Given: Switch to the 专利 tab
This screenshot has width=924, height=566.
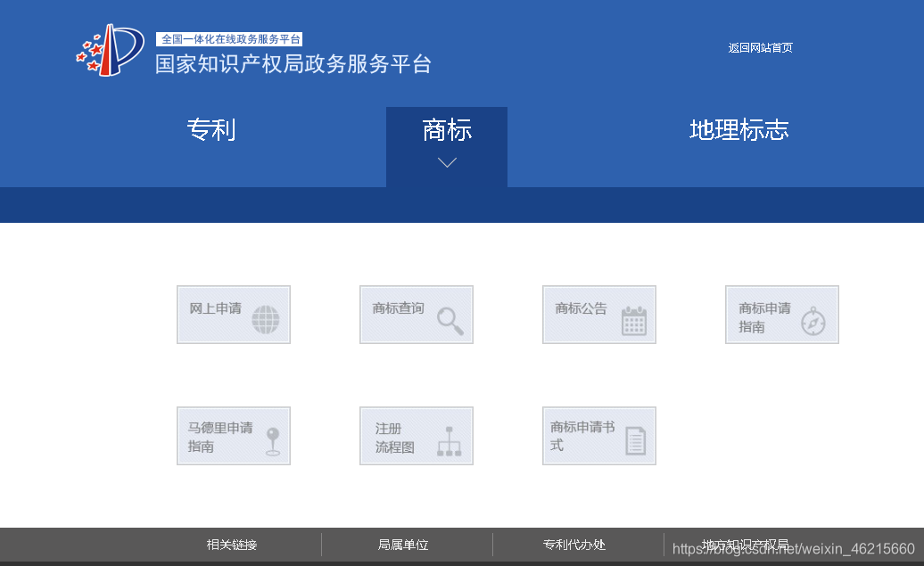Looking at the screenshot, I should click(x=211, y=129).
